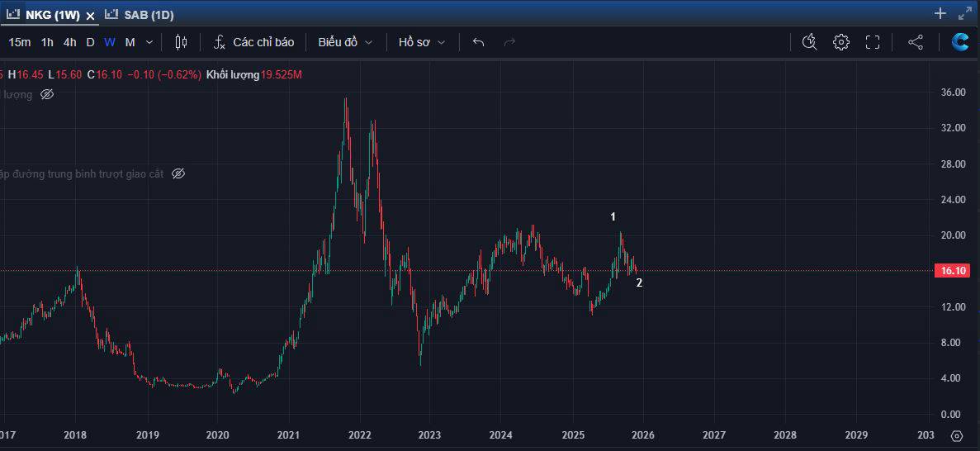The height and width of the screenshot is (451, 980).
Task: Enter fullscreen chart mode
Action: click(x=873, y=42)
